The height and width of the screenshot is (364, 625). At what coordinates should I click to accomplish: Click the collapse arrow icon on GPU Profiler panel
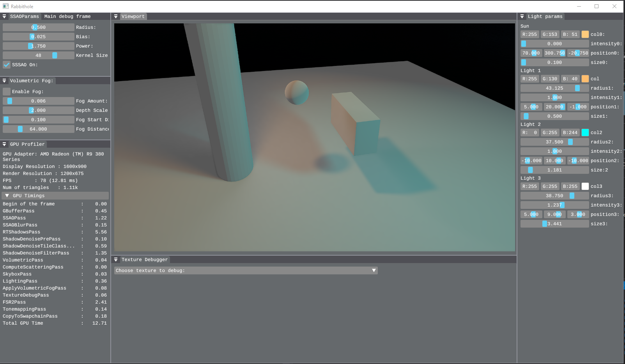click(x=4, y=144)
